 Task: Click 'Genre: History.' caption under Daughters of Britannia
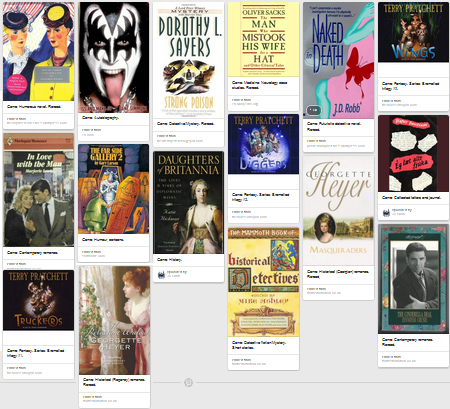[170, 260]
